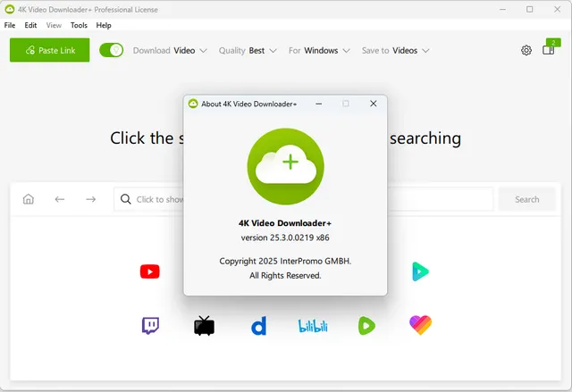Open the YouTube site icon
Image resolution: width=572 pixels, height=392 pixels.
click(150, 271)
